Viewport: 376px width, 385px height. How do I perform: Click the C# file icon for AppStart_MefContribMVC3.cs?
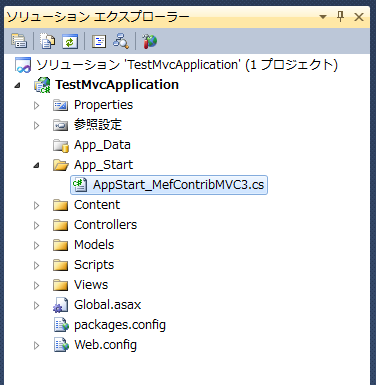tap(80, 185)
